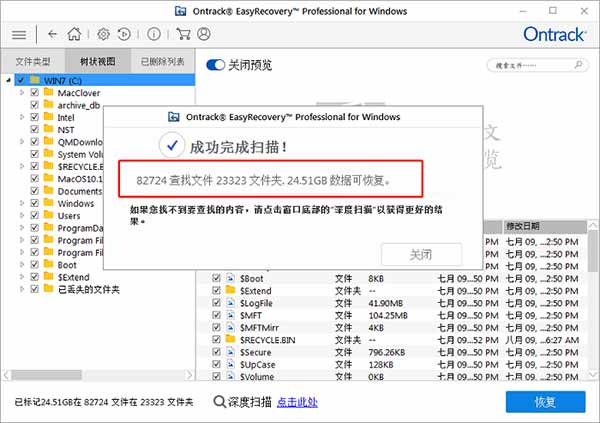Open the hamburger menu
The height and width of the screenshot is (423, 600).
pos(17,34)
